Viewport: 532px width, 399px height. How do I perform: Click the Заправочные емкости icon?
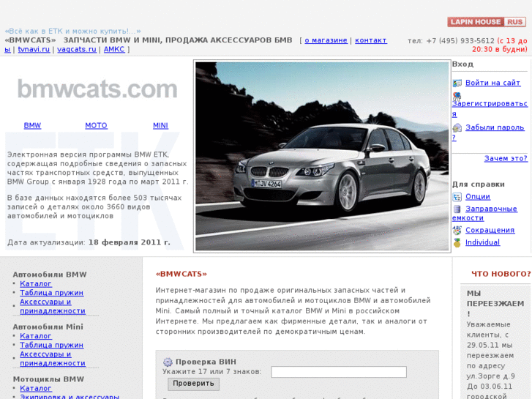click(457, 209)
